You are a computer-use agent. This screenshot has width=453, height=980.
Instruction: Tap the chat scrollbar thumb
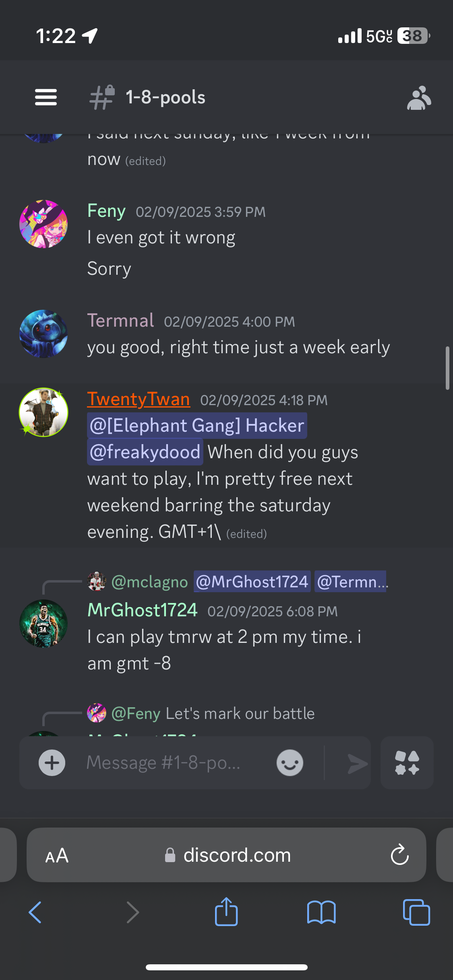click(x=447, y=368)
